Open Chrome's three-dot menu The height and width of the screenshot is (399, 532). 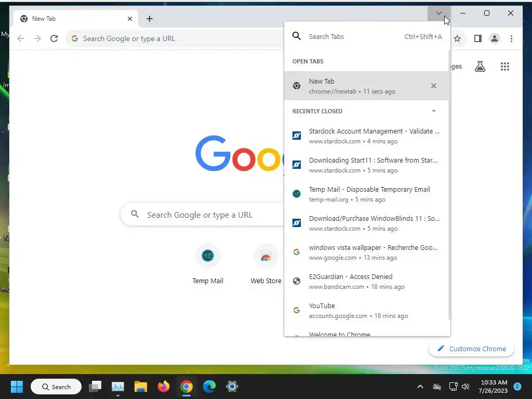coord(511,38)
